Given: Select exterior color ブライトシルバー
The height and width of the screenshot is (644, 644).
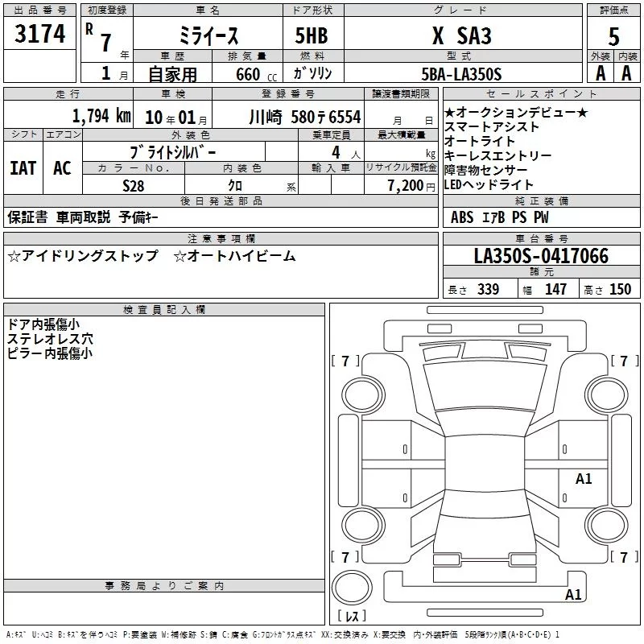Looking at the screenshot, I should coord(173,152).
